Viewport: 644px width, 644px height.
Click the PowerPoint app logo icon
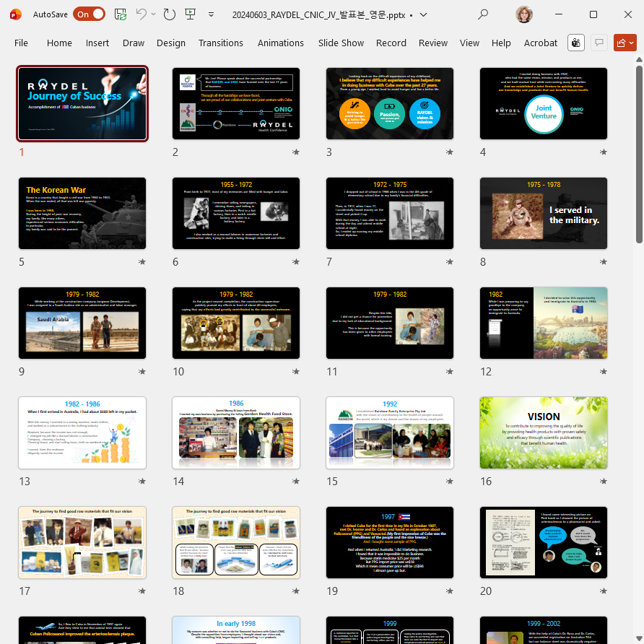click(x=16, y=14)
